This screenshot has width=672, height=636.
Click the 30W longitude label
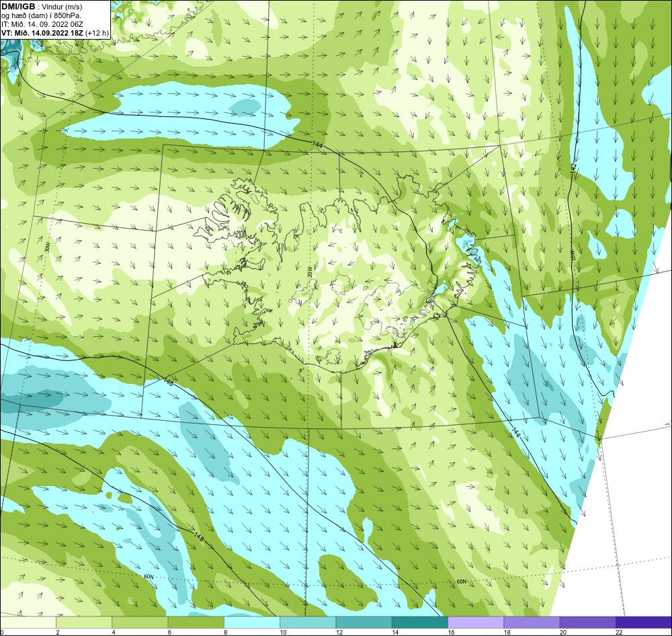[47, 247]
